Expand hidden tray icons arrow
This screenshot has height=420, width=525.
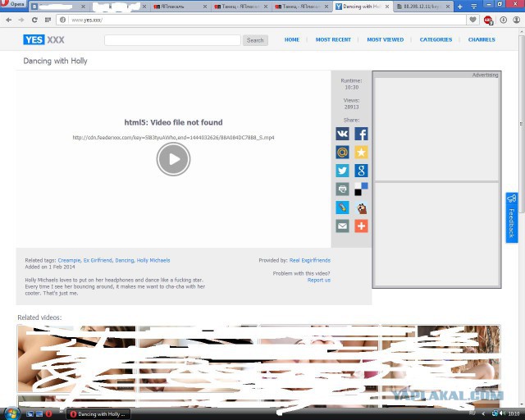(x=483, y=413)
